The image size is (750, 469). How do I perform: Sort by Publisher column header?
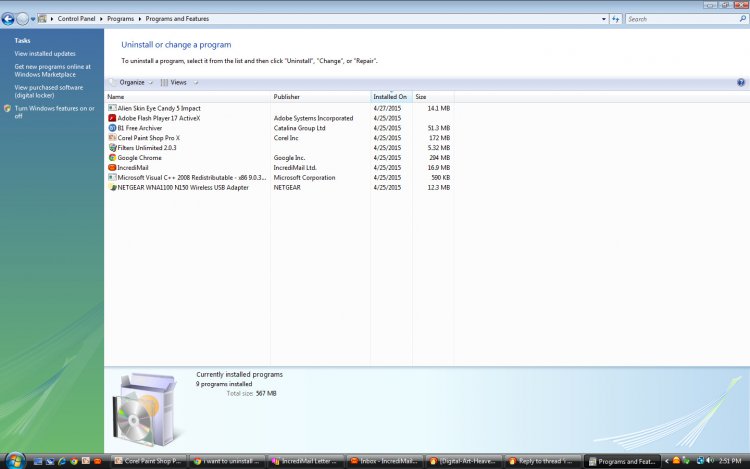(320, 97)
